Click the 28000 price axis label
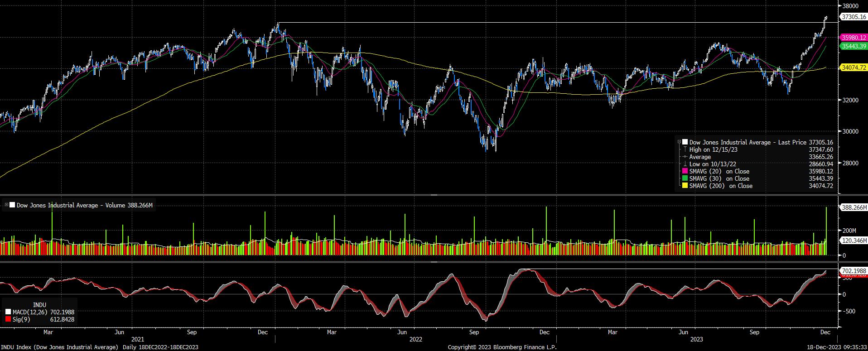 coord(851,163)
